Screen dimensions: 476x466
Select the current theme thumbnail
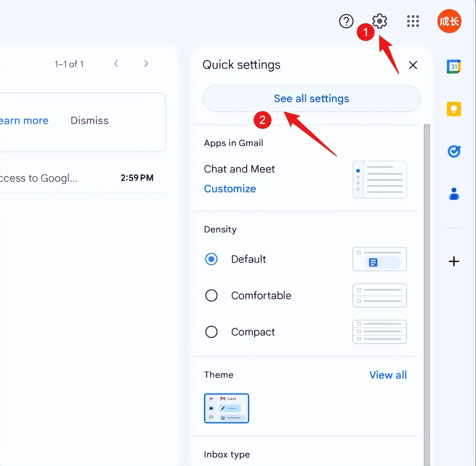pos(226,408)
